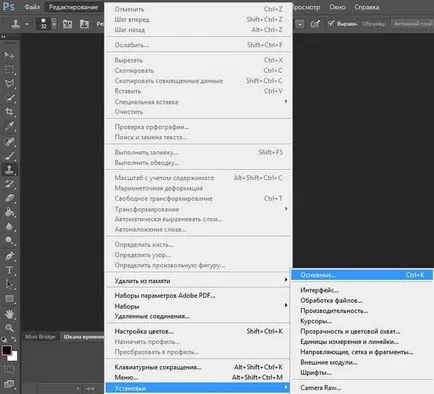434x394 pixels.
Task: Select the Dodge tool
Action: coord(9,241)
